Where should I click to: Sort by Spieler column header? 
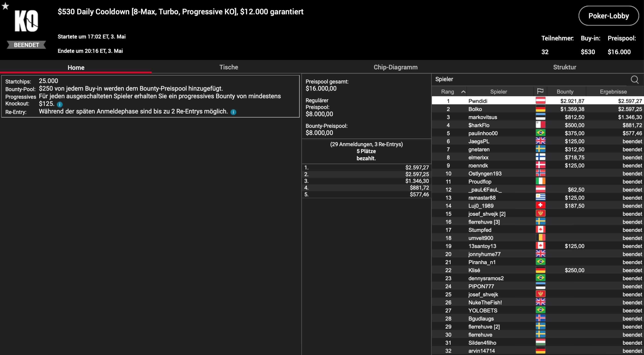498,92
